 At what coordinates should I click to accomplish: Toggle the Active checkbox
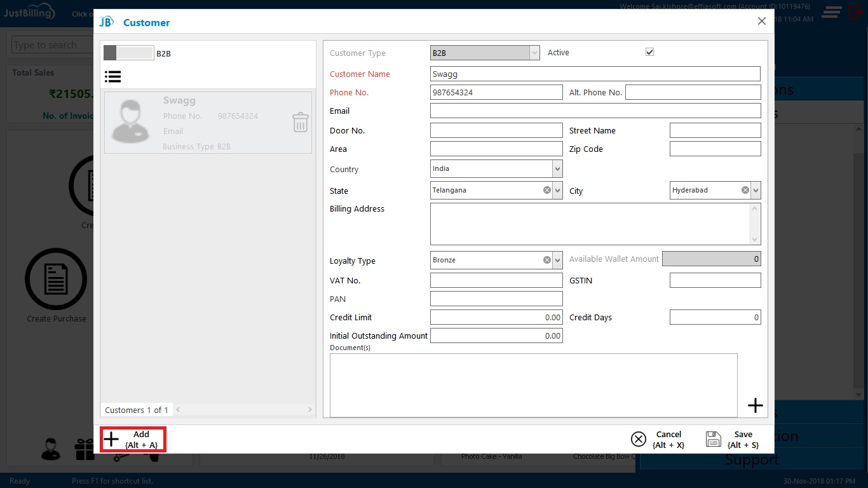pyautogui.click(x=649, y=52)
